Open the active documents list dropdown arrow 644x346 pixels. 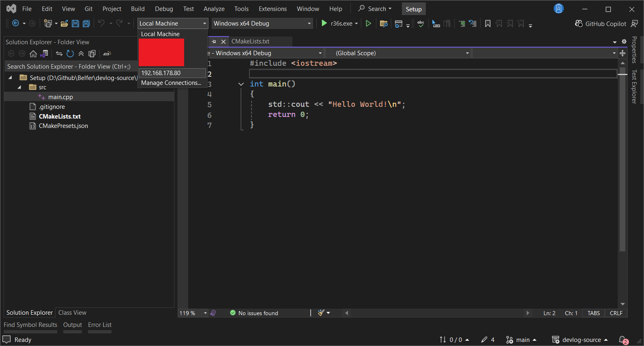pos(615,42)
